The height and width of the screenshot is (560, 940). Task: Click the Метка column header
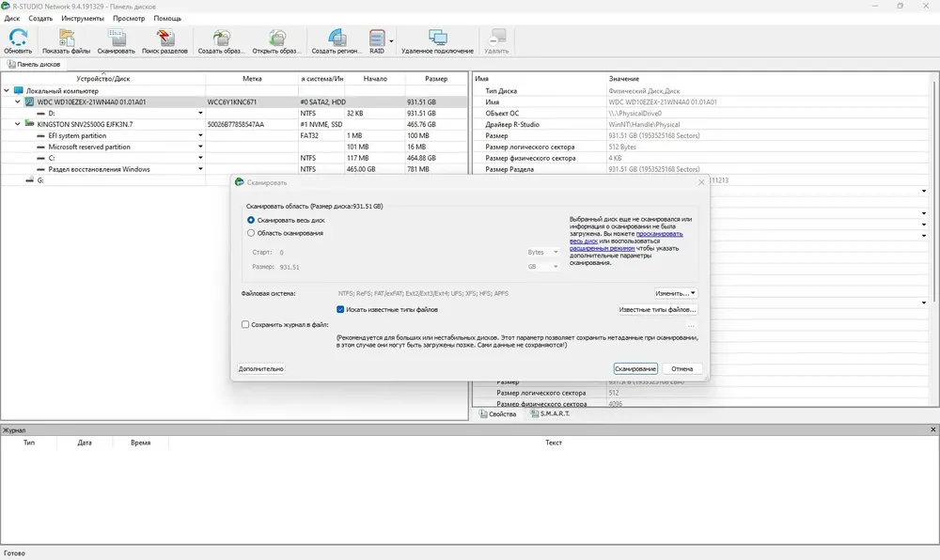coord(252,79)
